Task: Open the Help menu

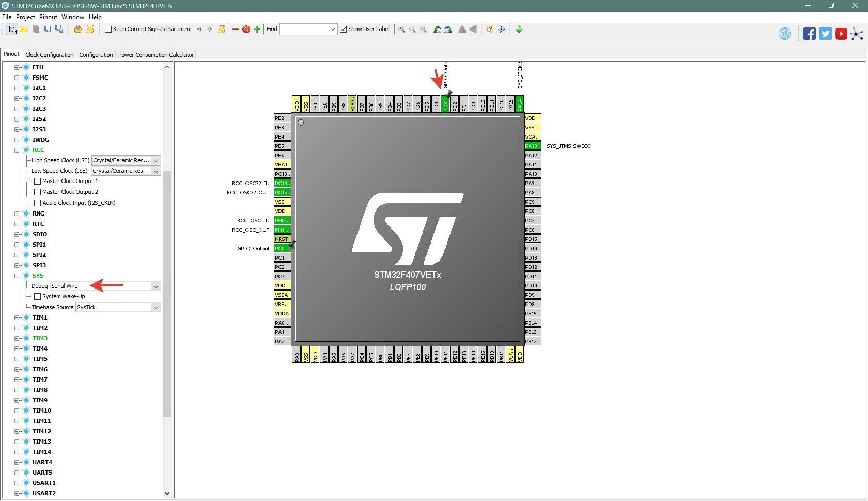Action: [95, 17]
